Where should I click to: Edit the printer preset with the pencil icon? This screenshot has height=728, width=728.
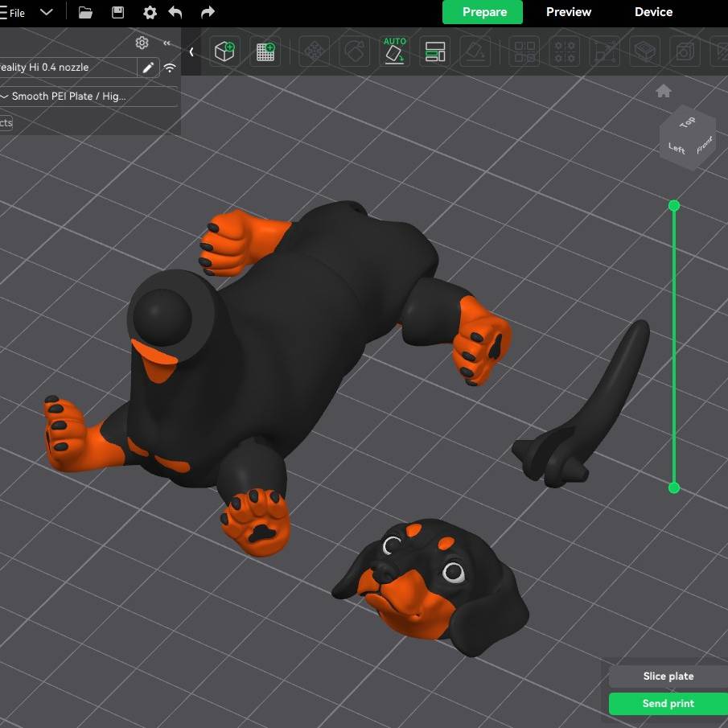coord(148,68)
